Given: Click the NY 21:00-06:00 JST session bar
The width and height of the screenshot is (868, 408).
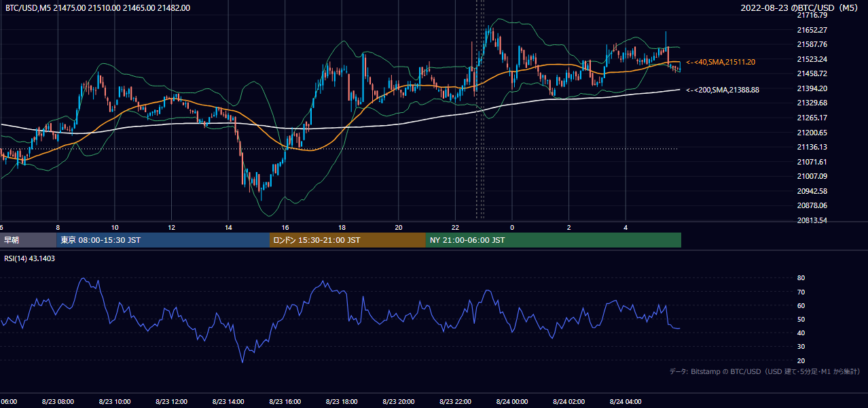Looking at the screenshot, I should [x=554, y=240].
